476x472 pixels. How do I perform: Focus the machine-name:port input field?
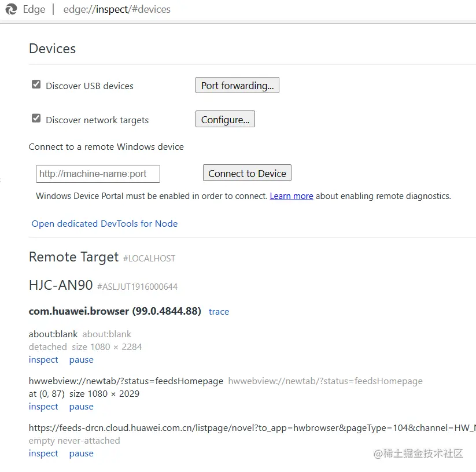coord(98,174)
